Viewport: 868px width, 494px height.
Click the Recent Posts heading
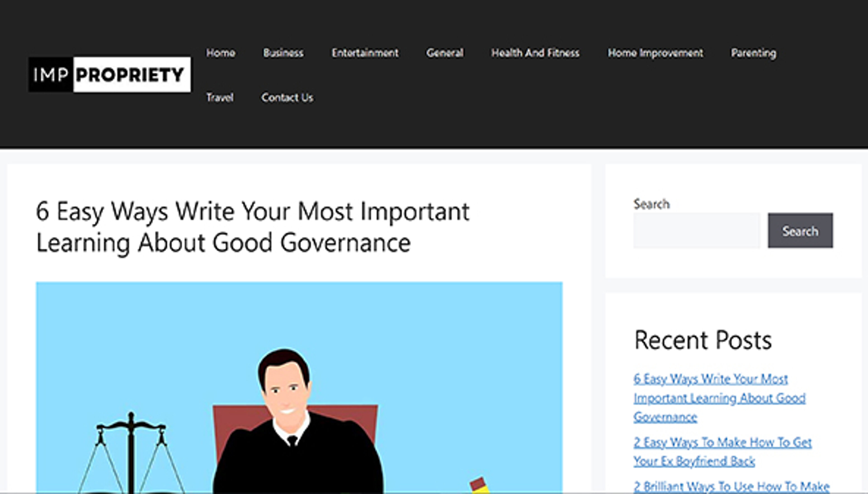point(703,340)
